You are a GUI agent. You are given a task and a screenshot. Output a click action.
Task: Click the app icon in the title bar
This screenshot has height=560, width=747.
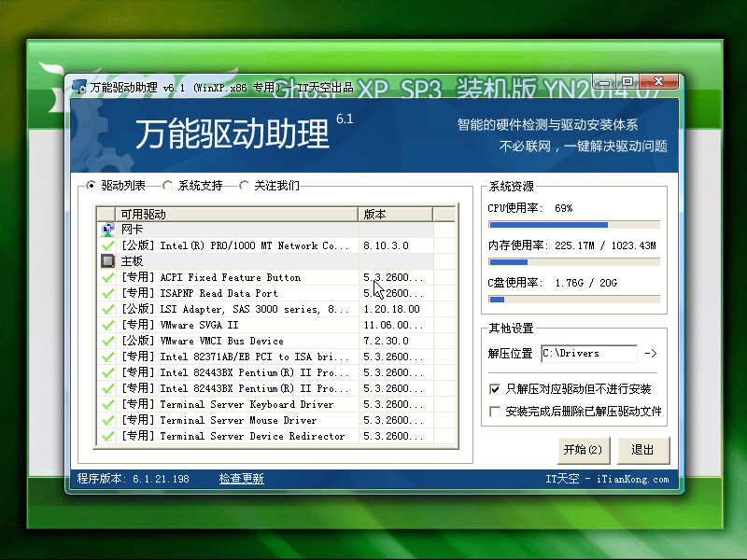point(79,87)
